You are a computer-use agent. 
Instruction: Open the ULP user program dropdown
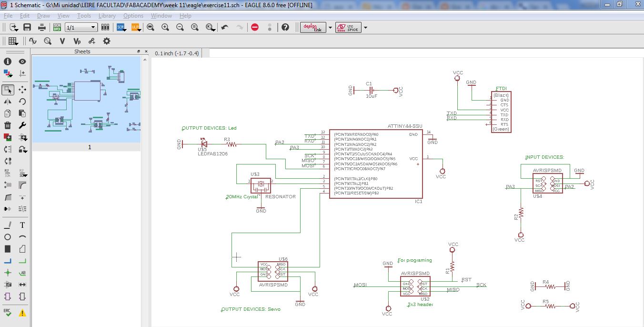136,27
